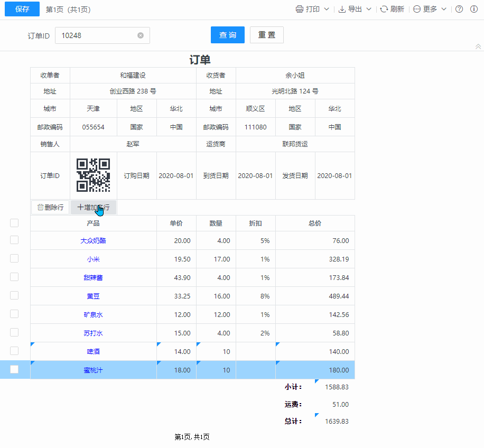484x448 pixels.
Task: Refresh the report using refresh icon
Action: pyautogui.click(x=384, y=9)
